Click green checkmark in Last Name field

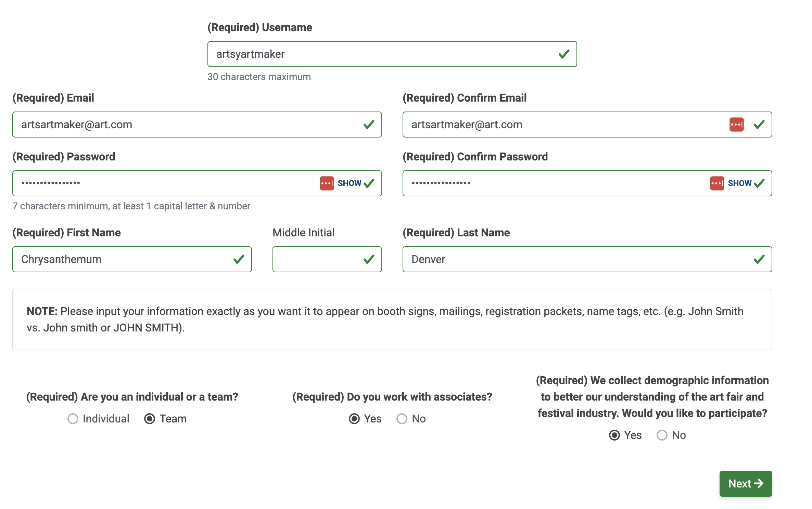[759, 259]
